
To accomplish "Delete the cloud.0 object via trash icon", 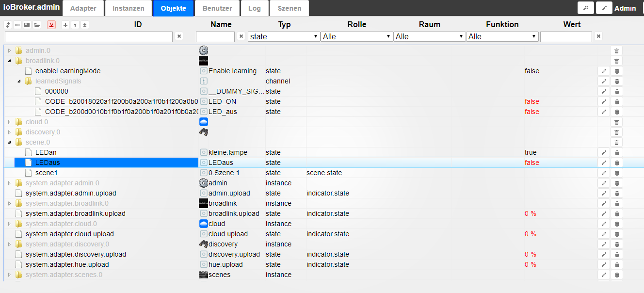I will click(x=616, y=122).
